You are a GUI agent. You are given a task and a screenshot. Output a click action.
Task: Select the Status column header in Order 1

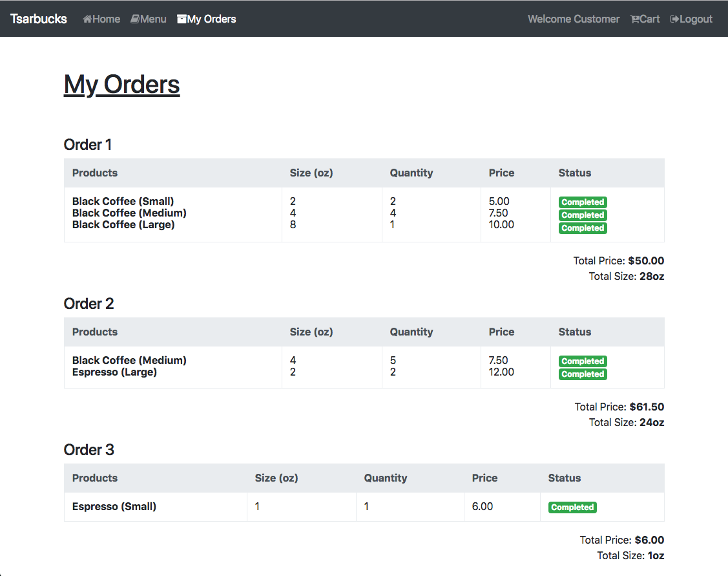pos(574,173)
